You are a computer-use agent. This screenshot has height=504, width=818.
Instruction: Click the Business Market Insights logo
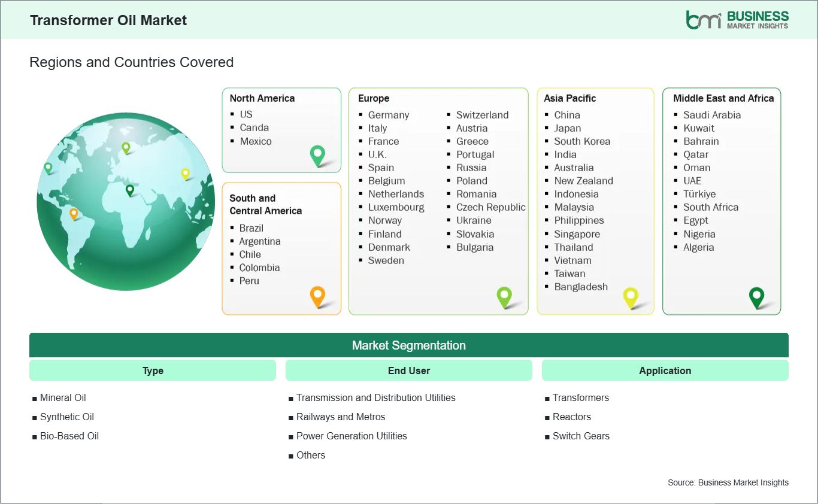pyautogui.click(x=737, y=20)
